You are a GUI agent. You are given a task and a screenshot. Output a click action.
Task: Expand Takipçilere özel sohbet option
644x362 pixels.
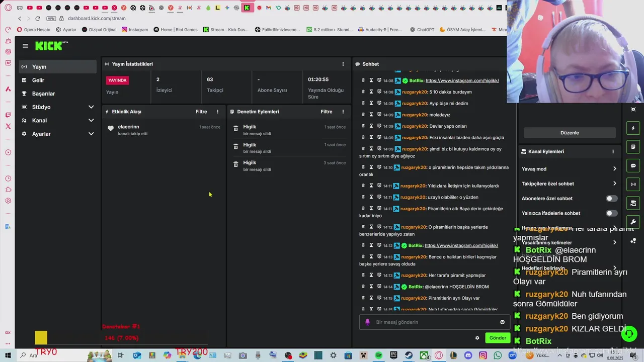569,184
